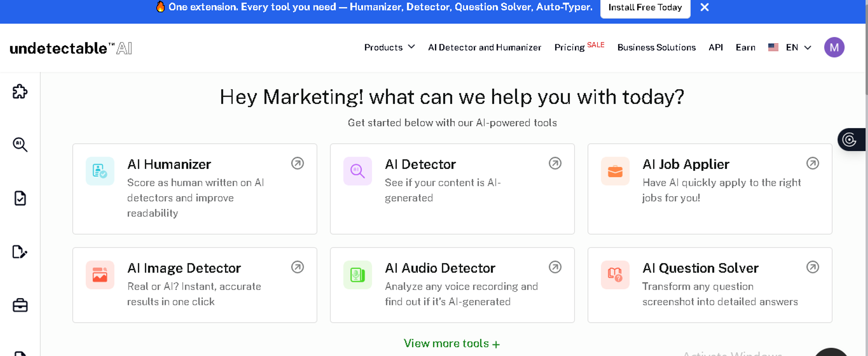Open the Pricing nav link
This screenshot has width=868, height=356.
(569, 47)
